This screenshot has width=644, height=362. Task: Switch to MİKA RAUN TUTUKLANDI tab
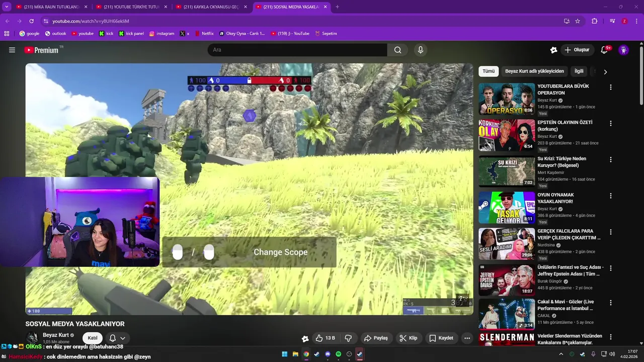(x=51, y=7)
